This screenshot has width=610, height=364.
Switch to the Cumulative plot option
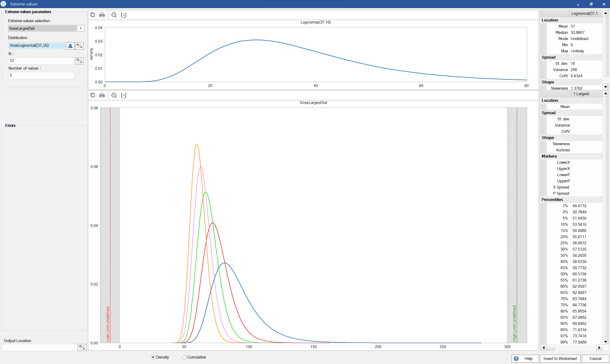tap(184, 357)
